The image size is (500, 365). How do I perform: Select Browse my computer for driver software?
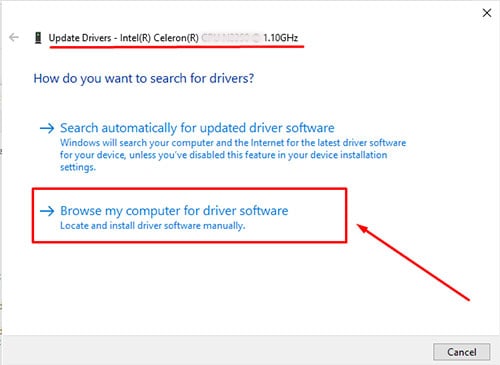pos(174,211)
